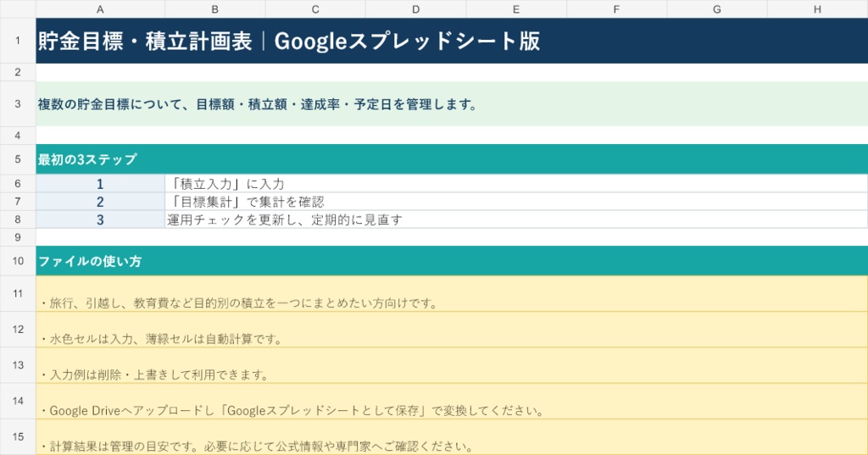Select column D header
This screenshot has width=868, height=455.
[415, 8]
